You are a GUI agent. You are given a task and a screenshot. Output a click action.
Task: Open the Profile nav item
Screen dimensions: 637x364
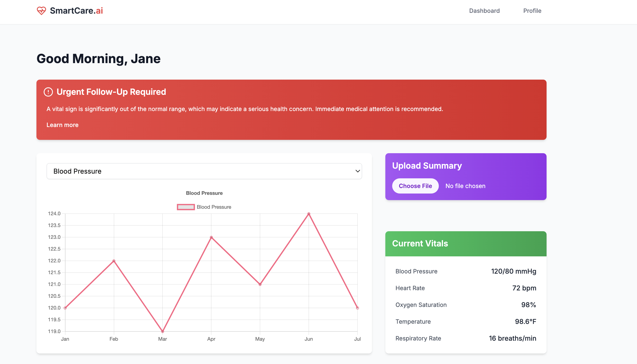[532, 11]
